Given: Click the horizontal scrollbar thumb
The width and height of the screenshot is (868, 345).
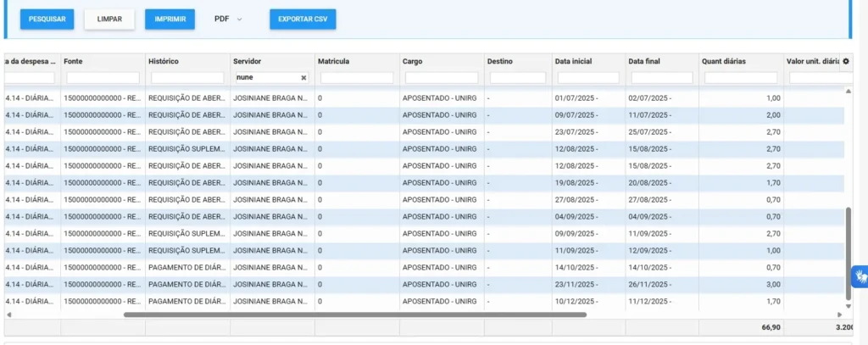Looking at the screenshot, I should pos(354,314).
